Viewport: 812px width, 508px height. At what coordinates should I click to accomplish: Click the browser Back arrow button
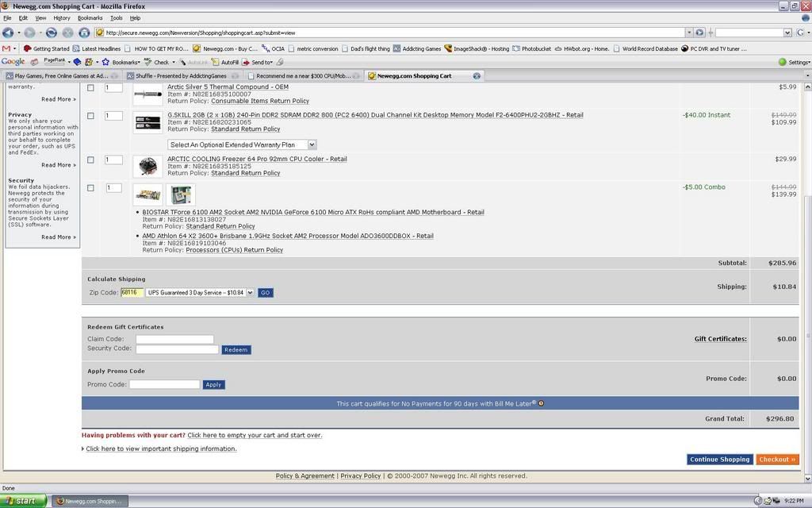8,33
